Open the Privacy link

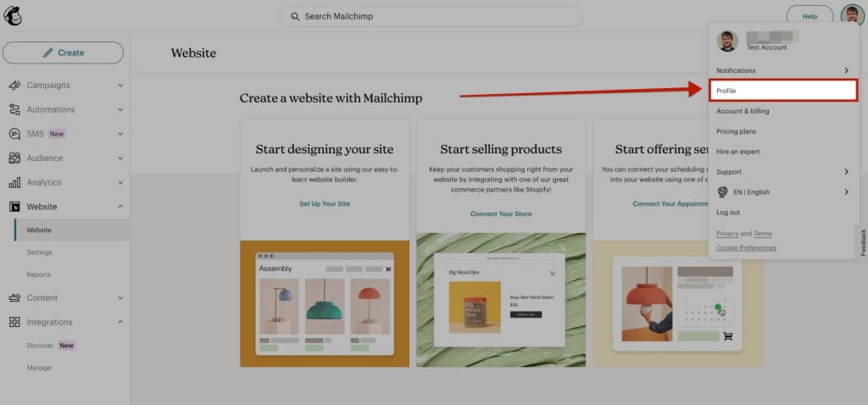(727, 234)
